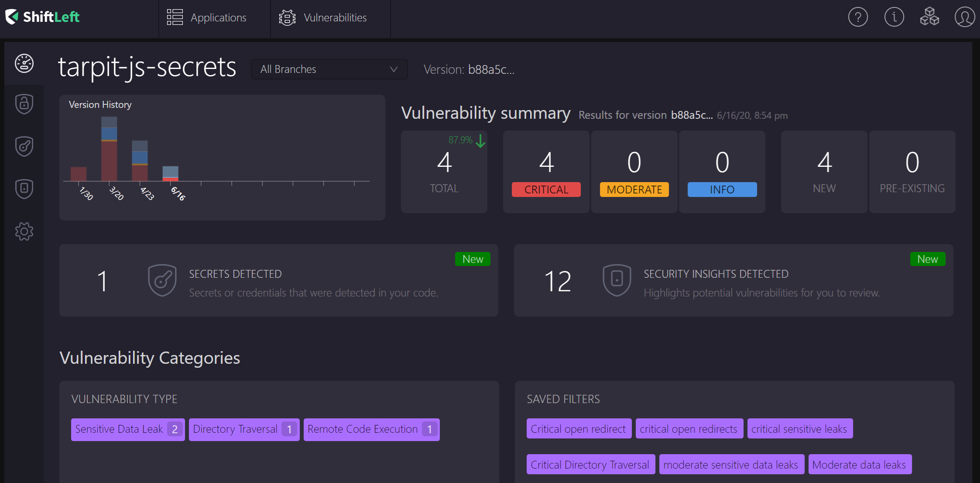Click the blue INFO severity badge

pos(722,190)
